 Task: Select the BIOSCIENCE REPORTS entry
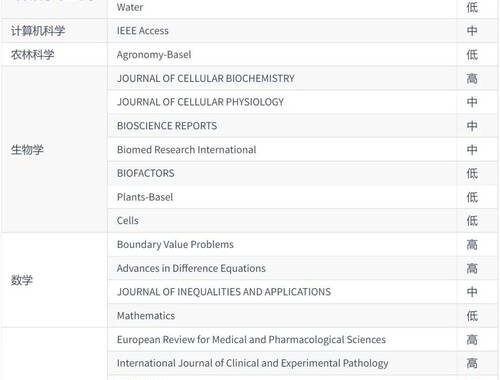[167, 126]
